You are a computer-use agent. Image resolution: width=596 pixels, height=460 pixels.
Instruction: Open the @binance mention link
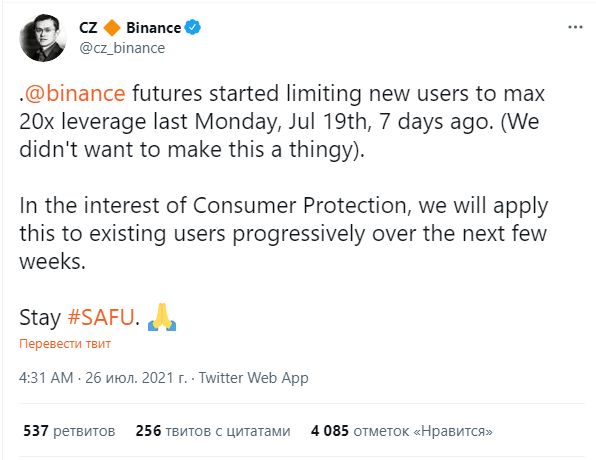coord(75,94)
